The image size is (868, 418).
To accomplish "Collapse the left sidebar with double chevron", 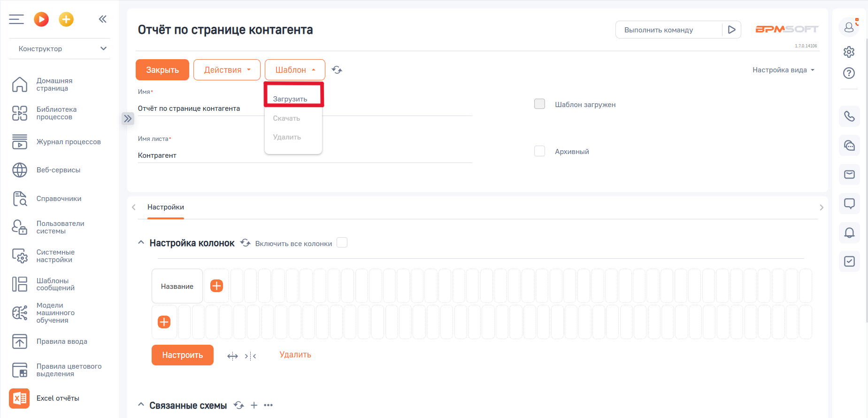I will click(103, 19).
